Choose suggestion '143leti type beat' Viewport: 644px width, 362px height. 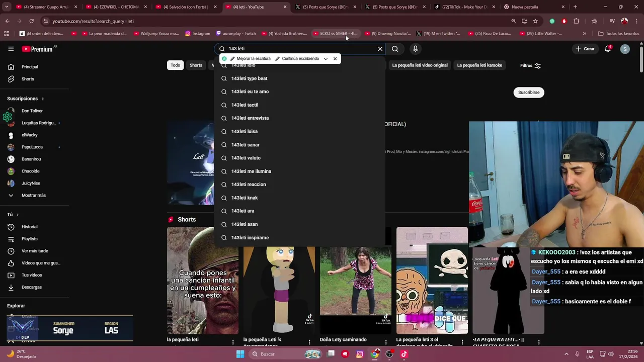(x=299, y=78)
